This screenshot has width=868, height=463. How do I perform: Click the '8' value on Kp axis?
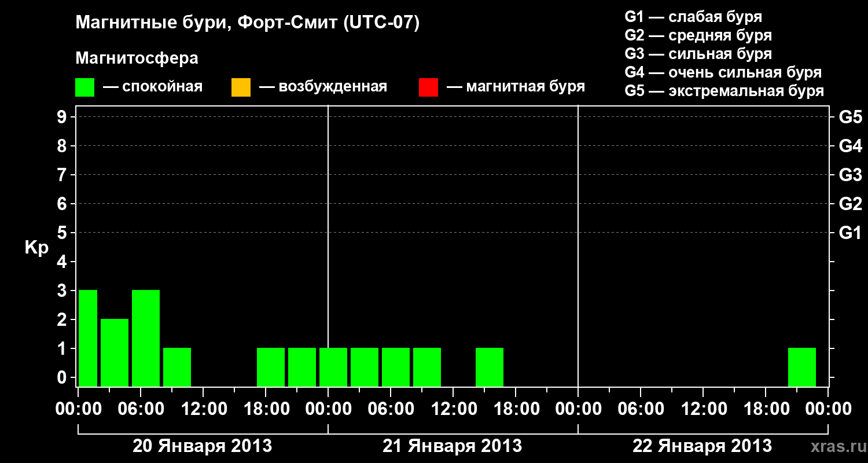(63, 146)
